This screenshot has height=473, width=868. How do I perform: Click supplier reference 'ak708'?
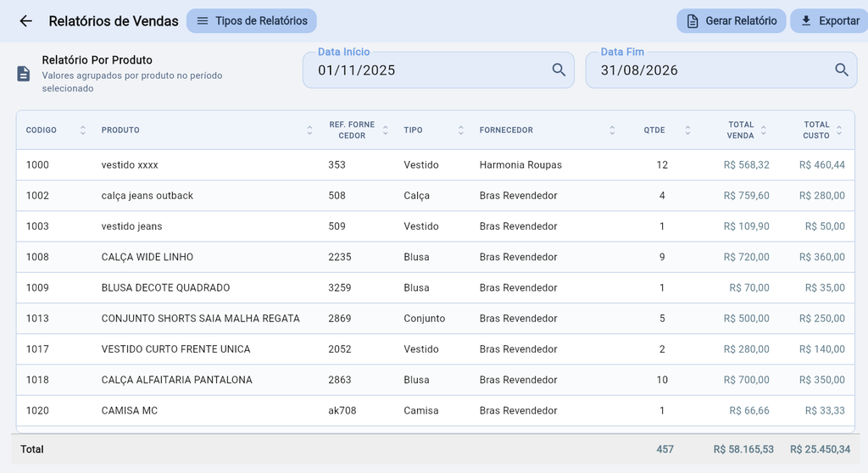click(342, 410)
